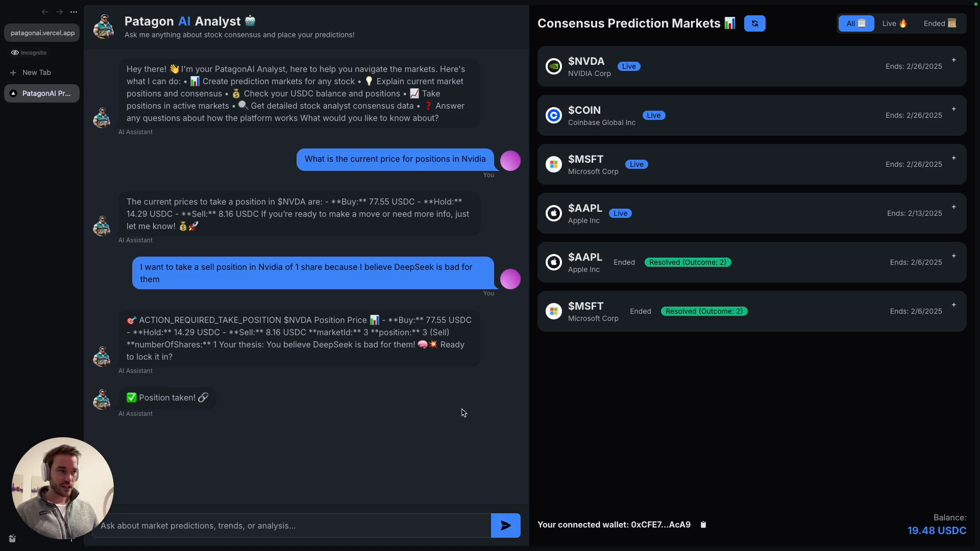Click the green checkmark in Position taken
This screenshot has height=551, width=980.
(132, 397)
